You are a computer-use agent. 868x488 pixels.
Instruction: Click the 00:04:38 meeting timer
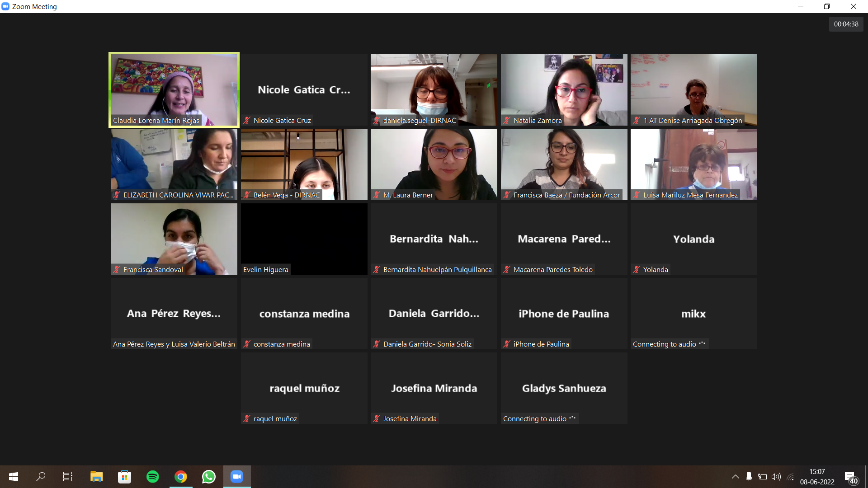pyautogui.click(x=846, y=24)
